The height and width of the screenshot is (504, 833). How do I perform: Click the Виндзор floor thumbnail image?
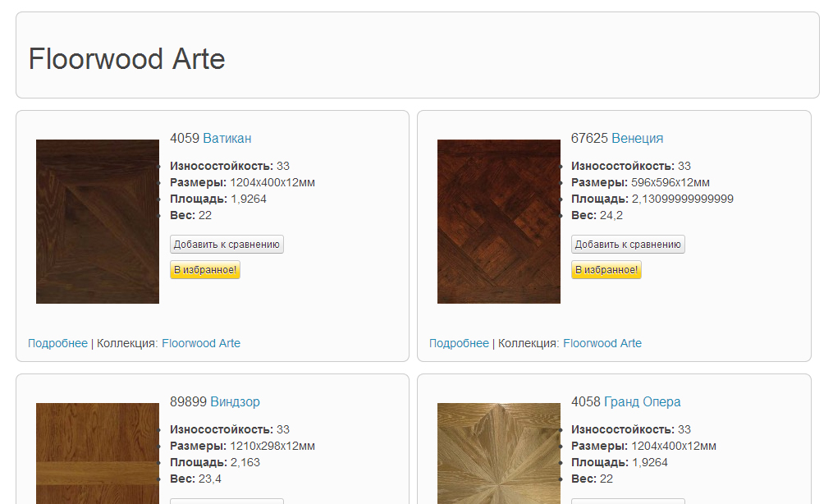pos(98,453)
